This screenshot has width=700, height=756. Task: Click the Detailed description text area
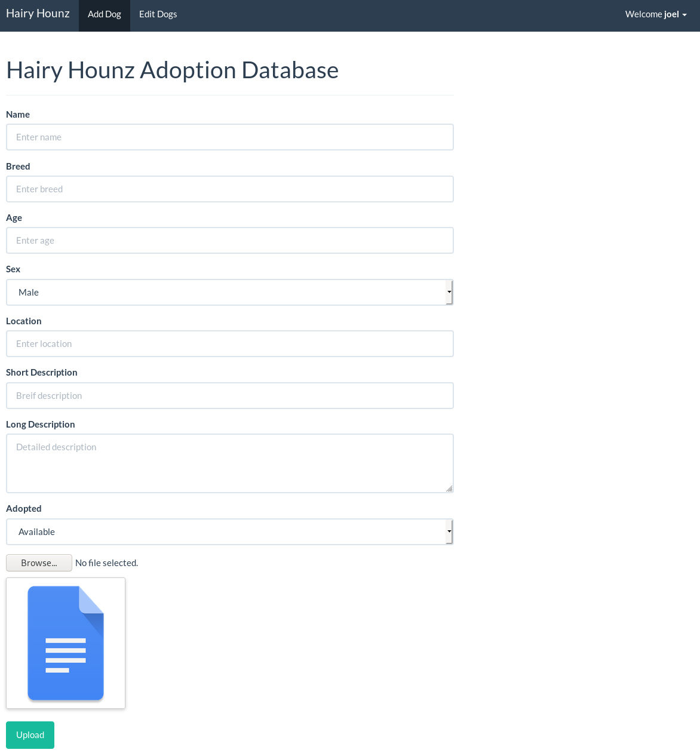pyautogui.click(x=230, y=463)
